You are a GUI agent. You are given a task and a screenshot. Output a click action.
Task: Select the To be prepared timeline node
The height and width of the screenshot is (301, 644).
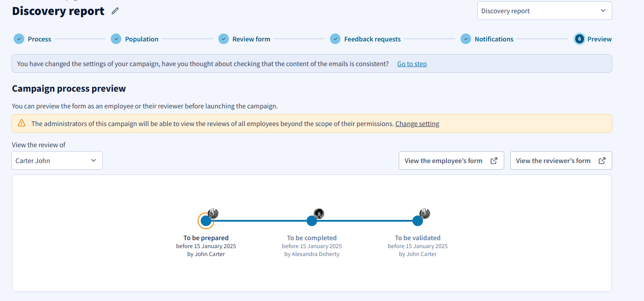206,221
